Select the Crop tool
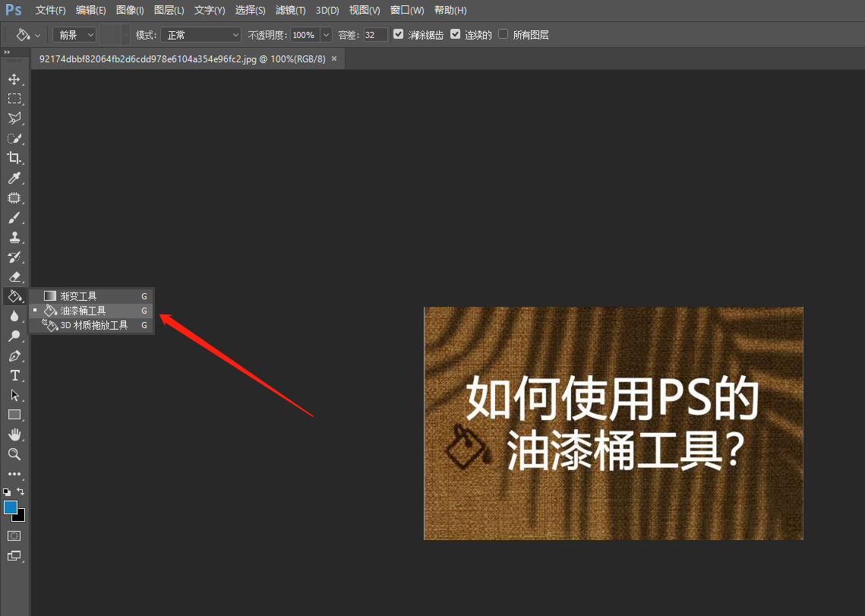The height and width of the screenshot is (616, 865). coord(15,158)
